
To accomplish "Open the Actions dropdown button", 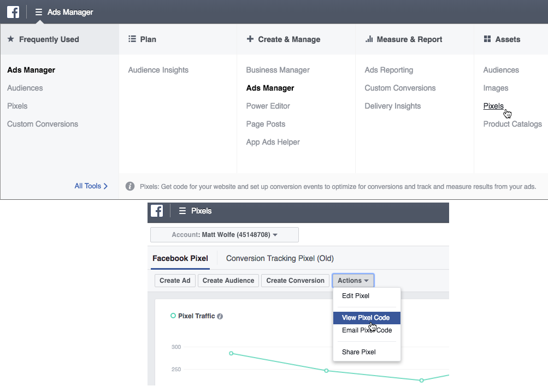I will click(x=353, y=281).
